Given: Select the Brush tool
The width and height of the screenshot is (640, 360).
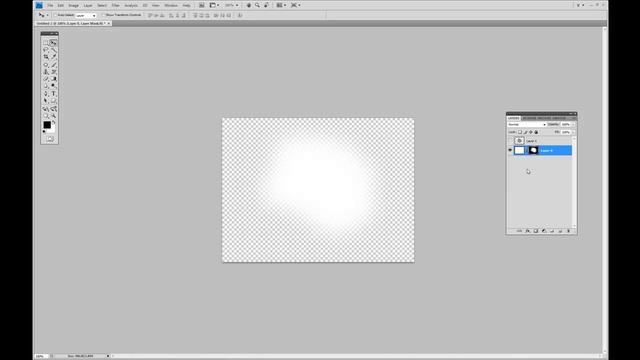Looking at the screenshot, I should click(x=53, y=64).
